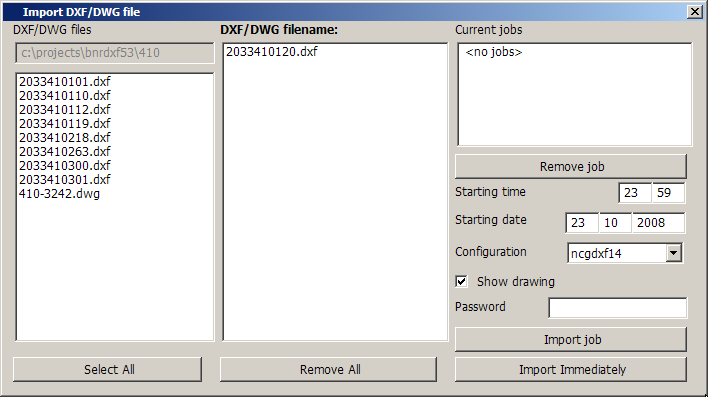Click the directory path field
708x397 pixels.
[115, 53]
